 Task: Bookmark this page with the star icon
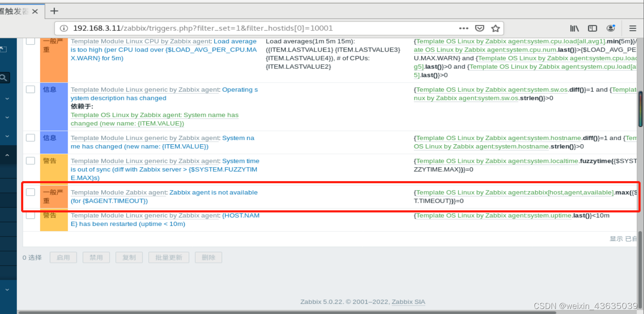495,28
